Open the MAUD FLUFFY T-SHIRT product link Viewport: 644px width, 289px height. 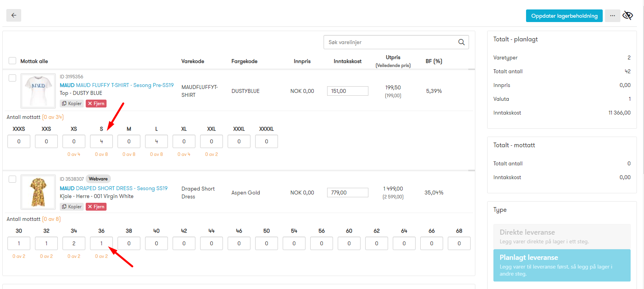tap(117, 85)
